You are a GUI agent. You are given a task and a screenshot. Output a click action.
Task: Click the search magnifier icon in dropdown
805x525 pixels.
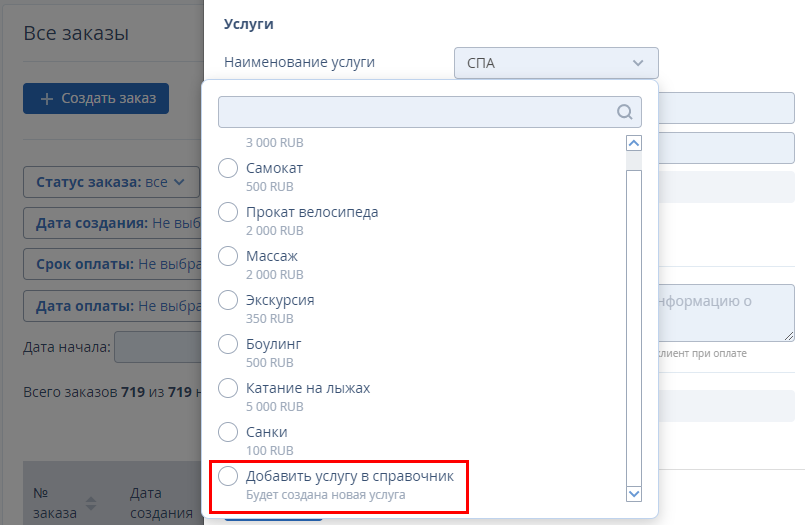624,112
